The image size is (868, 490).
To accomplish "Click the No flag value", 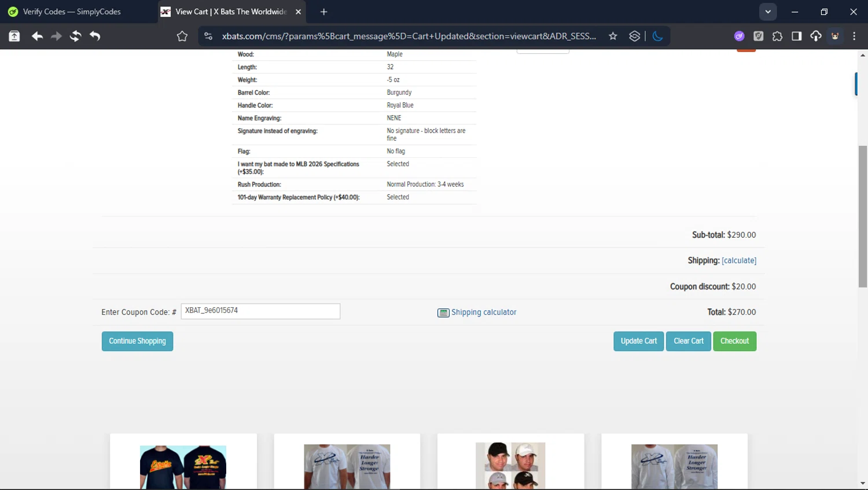I will (x=396, y=152).
